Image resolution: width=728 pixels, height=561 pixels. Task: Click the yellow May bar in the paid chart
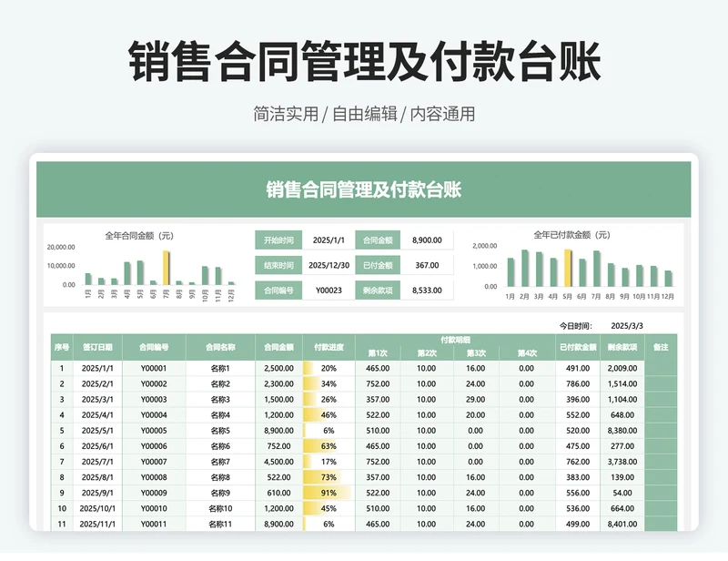click(x=567, y=268)
